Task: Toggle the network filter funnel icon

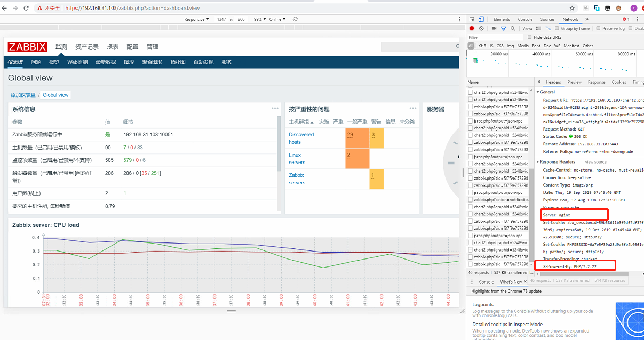Action: 503,28
